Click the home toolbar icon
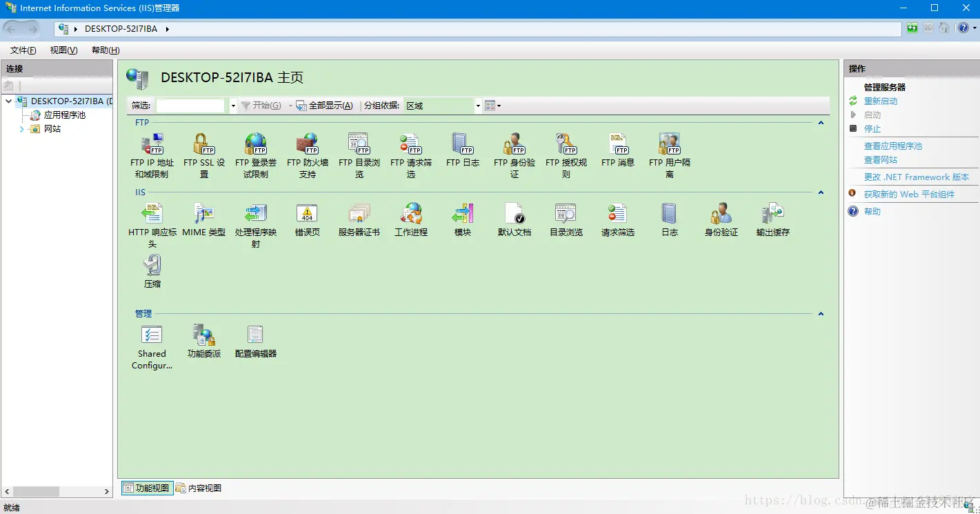This screenshot has height=514, width=980. point(944,28)
